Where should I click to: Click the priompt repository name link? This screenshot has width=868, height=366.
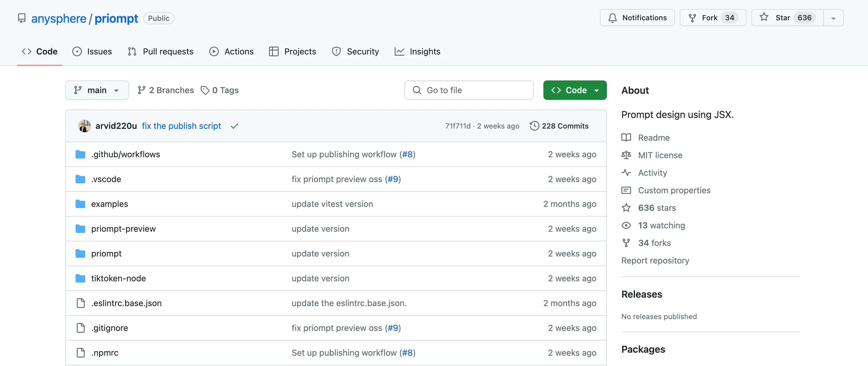pos(116,18)
